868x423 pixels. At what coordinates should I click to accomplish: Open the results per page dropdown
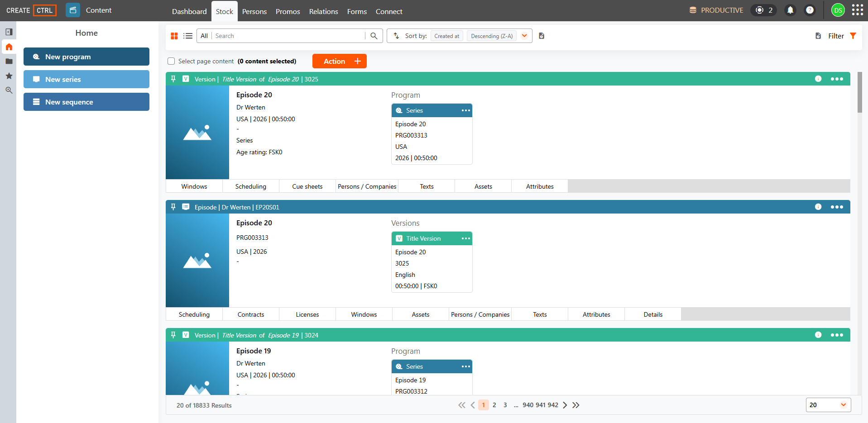(x=828, y=405)
